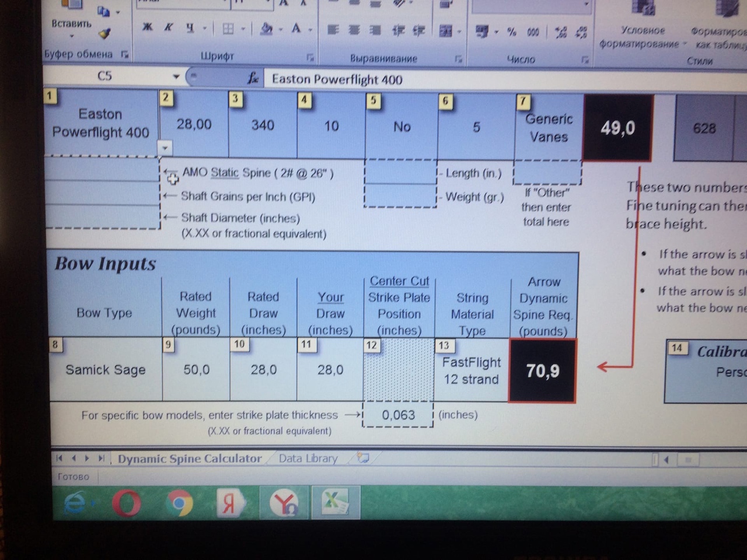
Task: Open the Excel taskbar icon
Action: pyautogui.click(x=336, y=502)
